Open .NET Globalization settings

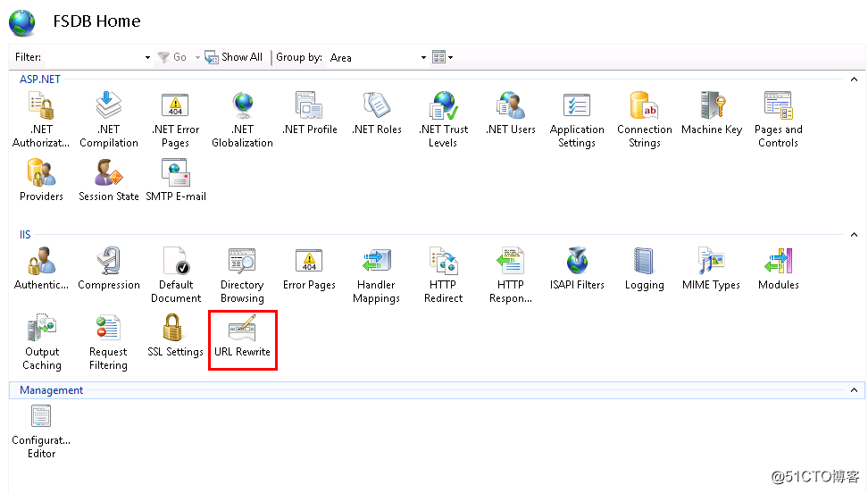coord(243,120)
